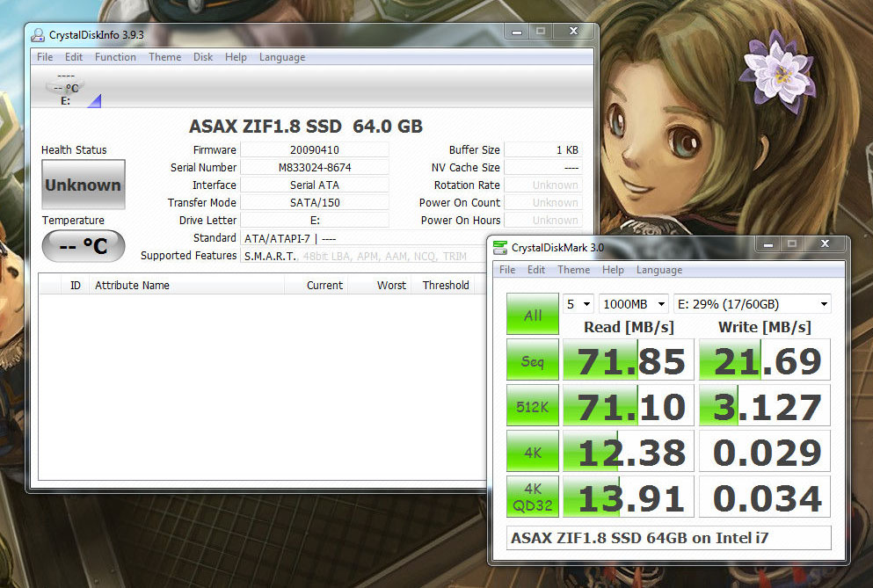This screenshot has height=588, width=873.
Task: Run All benchmarks in CrystalDiskMark
Action: 533,314
